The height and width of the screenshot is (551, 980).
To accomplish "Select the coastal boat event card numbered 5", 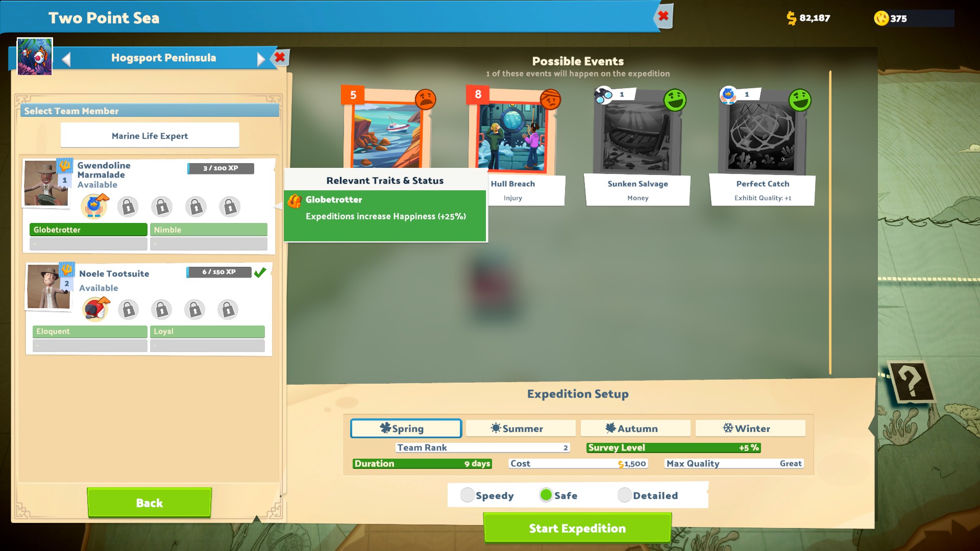I will [x=388, y=128].
